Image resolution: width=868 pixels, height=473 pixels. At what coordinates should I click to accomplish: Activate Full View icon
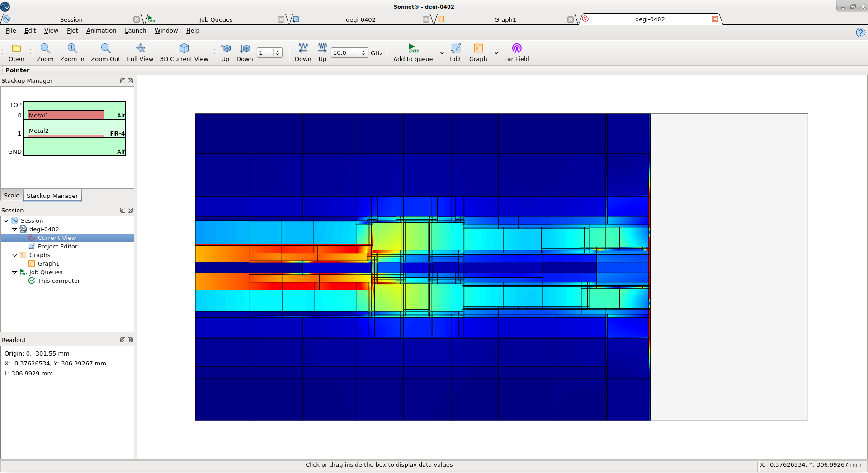[140, 48]
